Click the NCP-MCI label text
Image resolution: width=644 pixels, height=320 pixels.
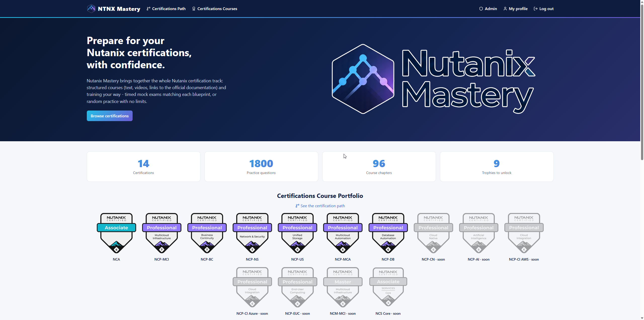(162, 259)
